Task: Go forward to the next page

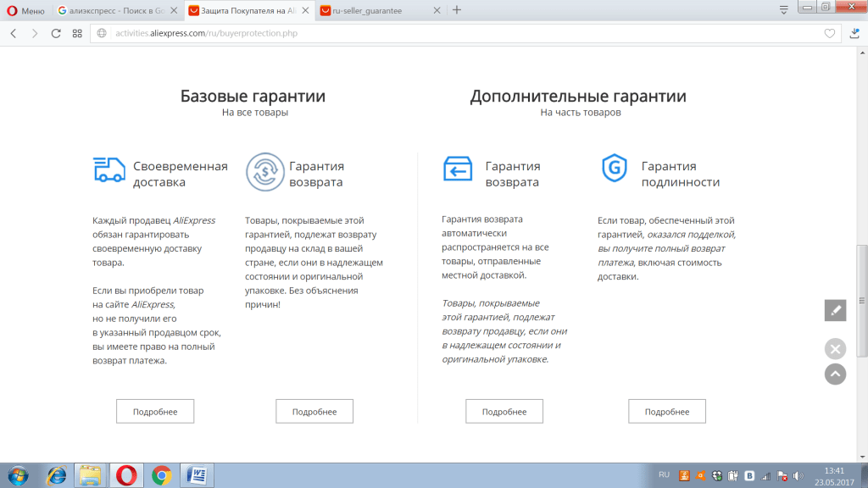Action: pos(34,33)
